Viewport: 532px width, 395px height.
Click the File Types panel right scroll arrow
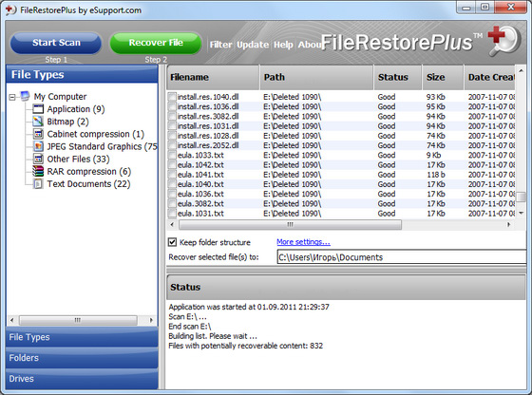(x=151, y=320)
